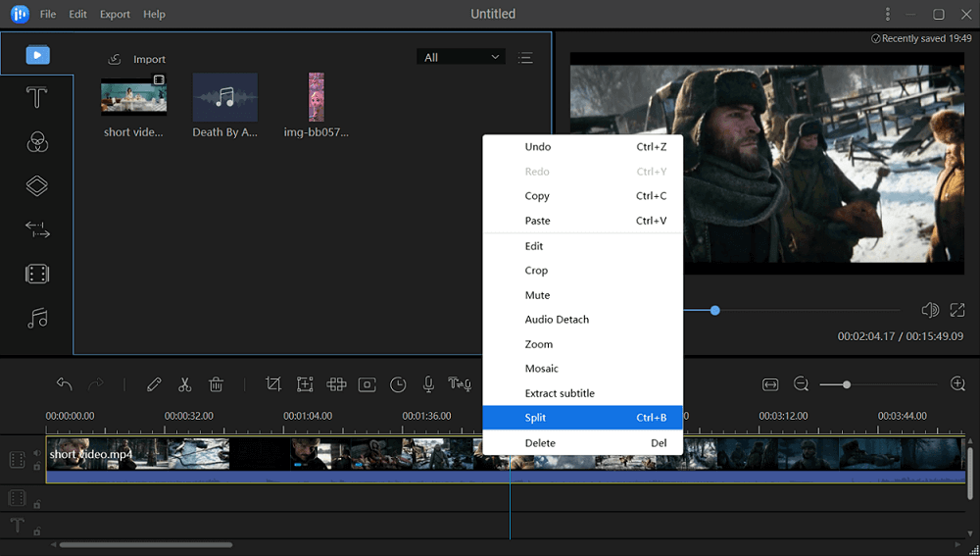The height and width of the screenshot is (556, 980).
Task: Open the Text panel in the sidebar
Action: click(x=36, y=98)
